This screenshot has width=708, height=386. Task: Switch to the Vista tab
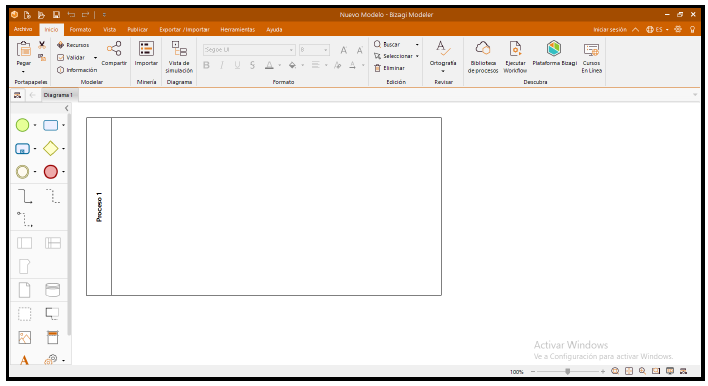click(109, 29)
